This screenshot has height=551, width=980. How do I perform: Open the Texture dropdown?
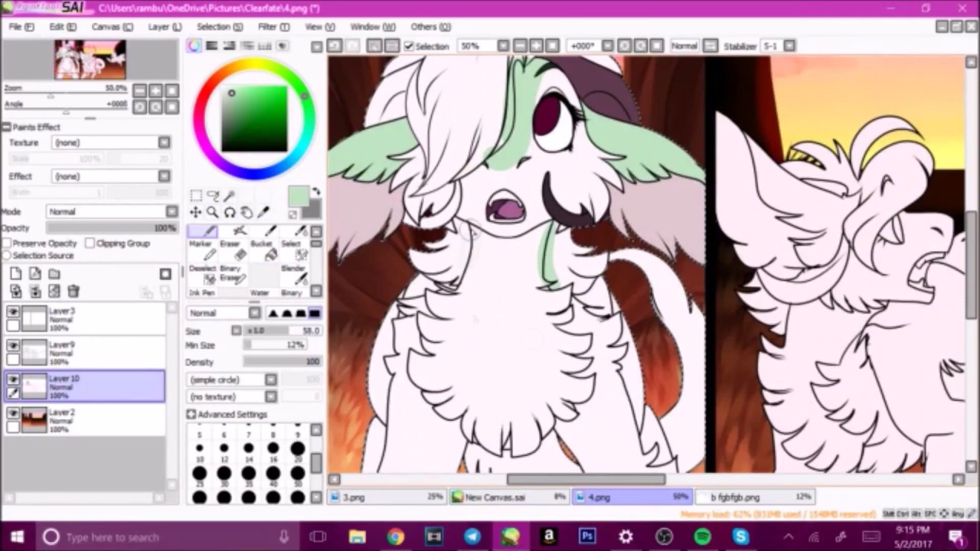(111, 142)
